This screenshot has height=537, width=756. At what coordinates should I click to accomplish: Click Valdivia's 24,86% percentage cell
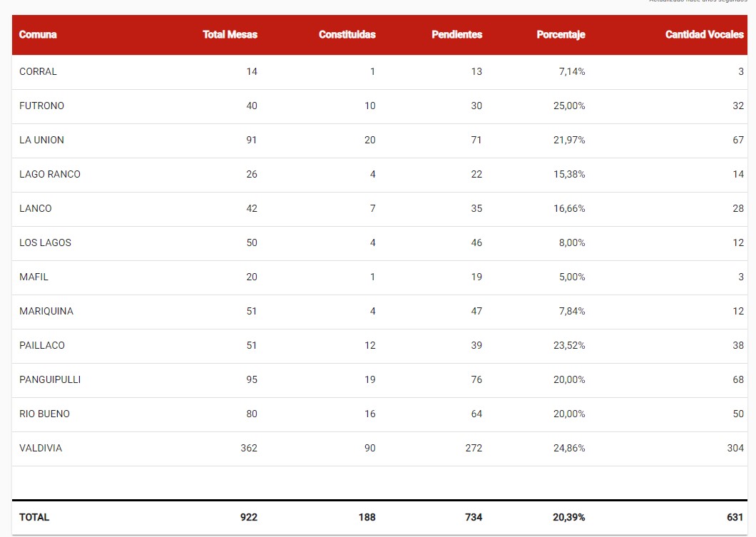point(569,449)
